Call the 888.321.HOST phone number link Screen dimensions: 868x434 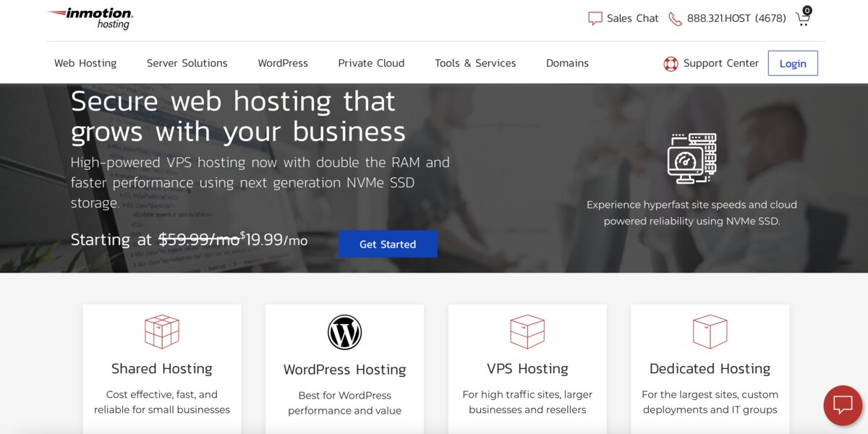[736, 19]
